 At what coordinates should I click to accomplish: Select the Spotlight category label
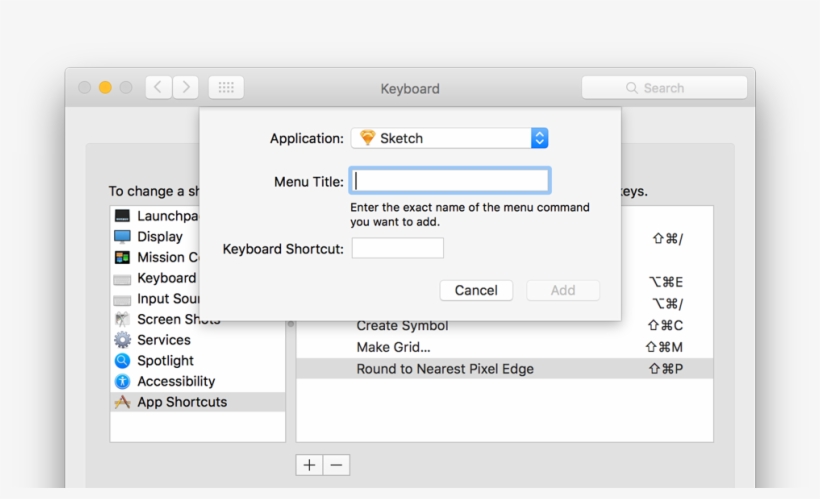[x=165, y=360]
